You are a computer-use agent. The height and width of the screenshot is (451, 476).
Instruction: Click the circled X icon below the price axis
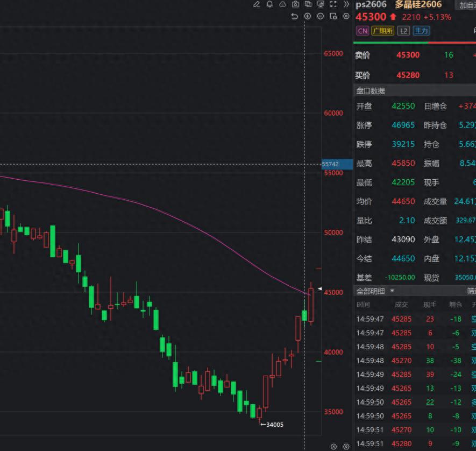point(333,447)
